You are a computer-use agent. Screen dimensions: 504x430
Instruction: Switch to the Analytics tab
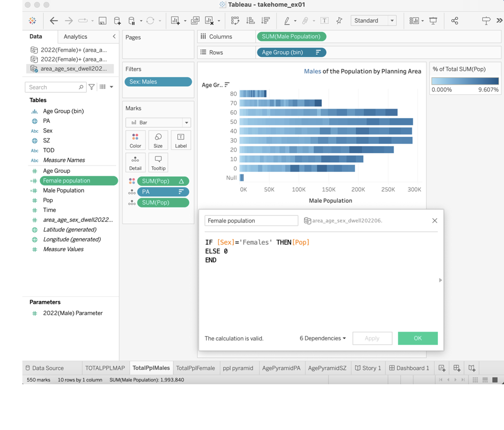point(75,37)
